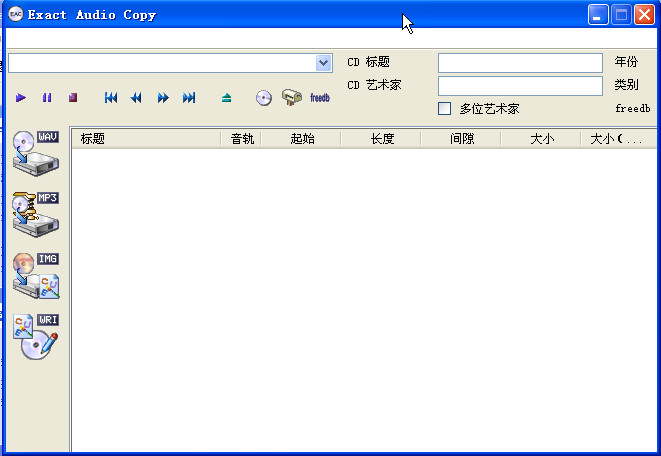Minimize the Exact Audio Copy window
661x456 pixels.
598,15
